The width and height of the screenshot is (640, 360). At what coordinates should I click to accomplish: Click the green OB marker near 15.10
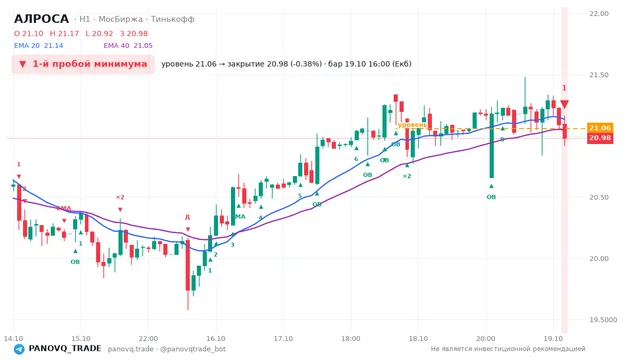(x=75, y=262)
